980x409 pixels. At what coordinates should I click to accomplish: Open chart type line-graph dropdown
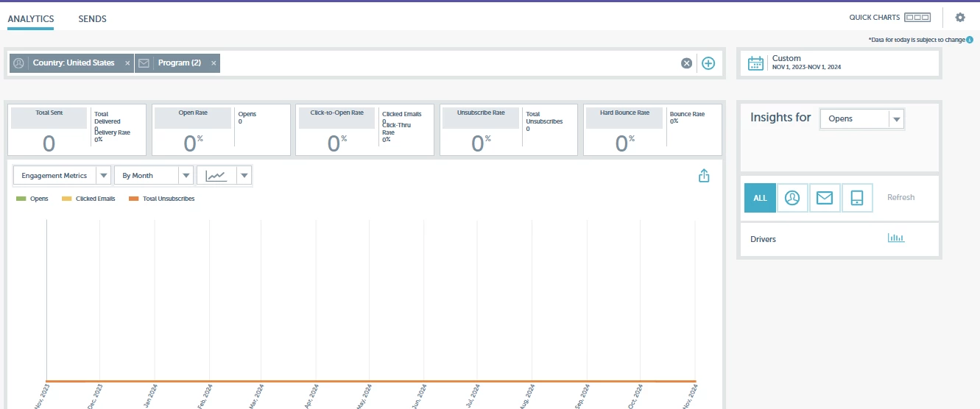click(225, 176)
